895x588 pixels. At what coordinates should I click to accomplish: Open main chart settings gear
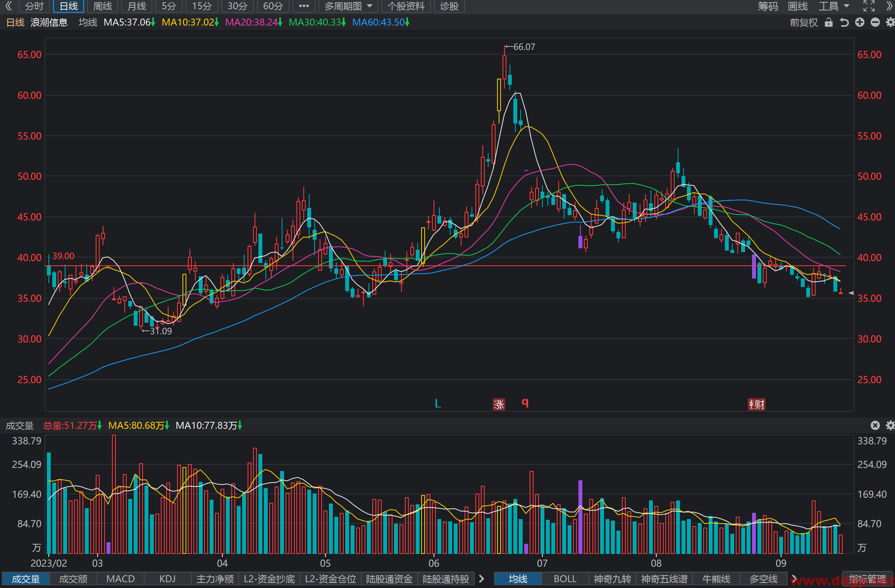click(x=890, y=22)
